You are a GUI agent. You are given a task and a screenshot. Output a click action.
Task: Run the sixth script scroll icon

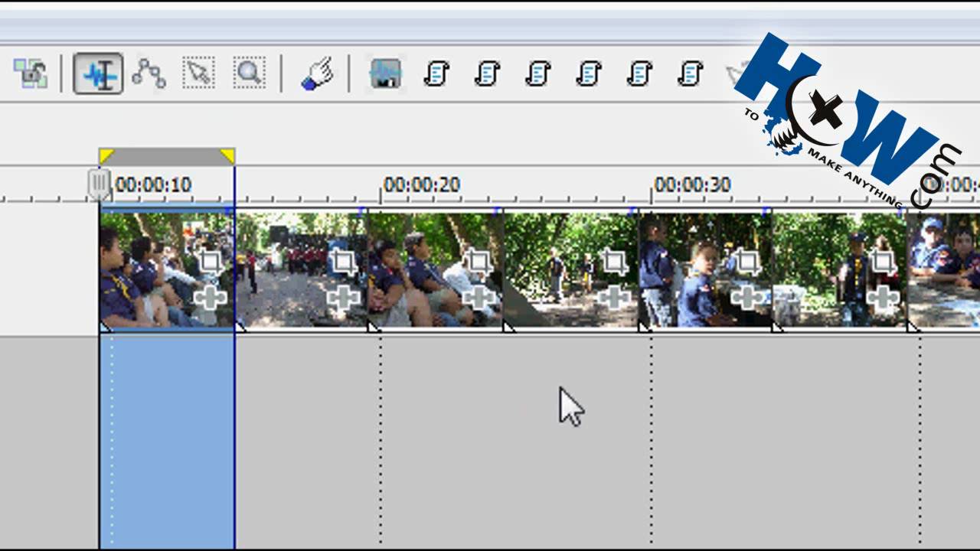click(691, 74)
